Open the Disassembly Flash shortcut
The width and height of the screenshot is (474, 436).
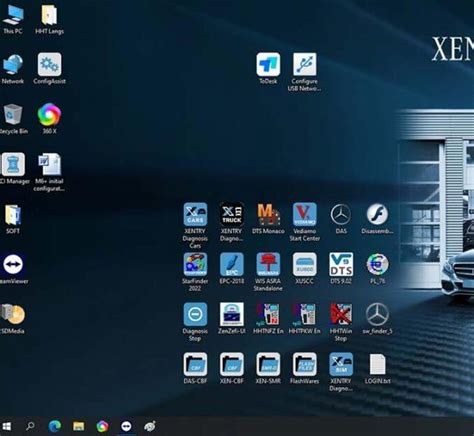(x=377, y=219)
